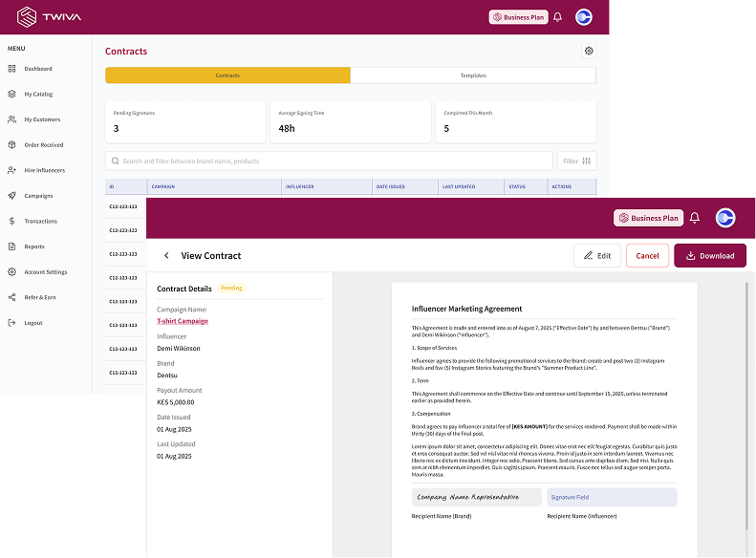Open Hire Influencers sidebar item
This screenshot has width=756, height=558.
pyautogui.click(x=44, y=170)
